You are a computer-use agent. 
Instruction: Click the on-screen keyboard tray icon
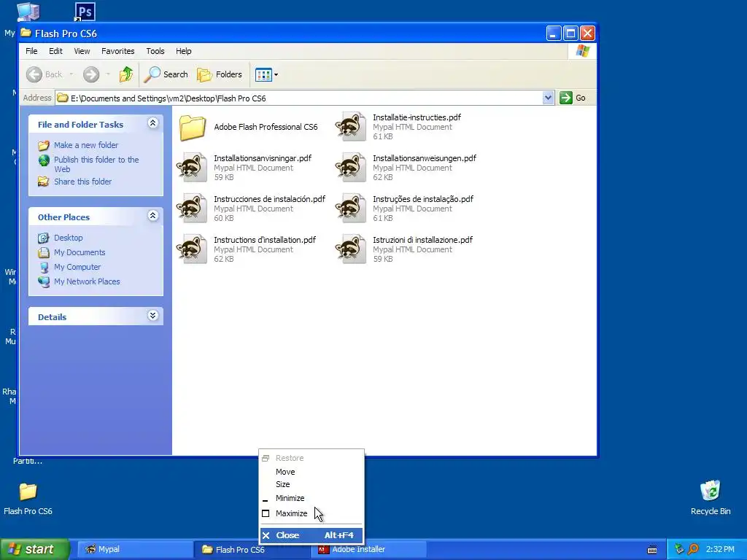652,550
